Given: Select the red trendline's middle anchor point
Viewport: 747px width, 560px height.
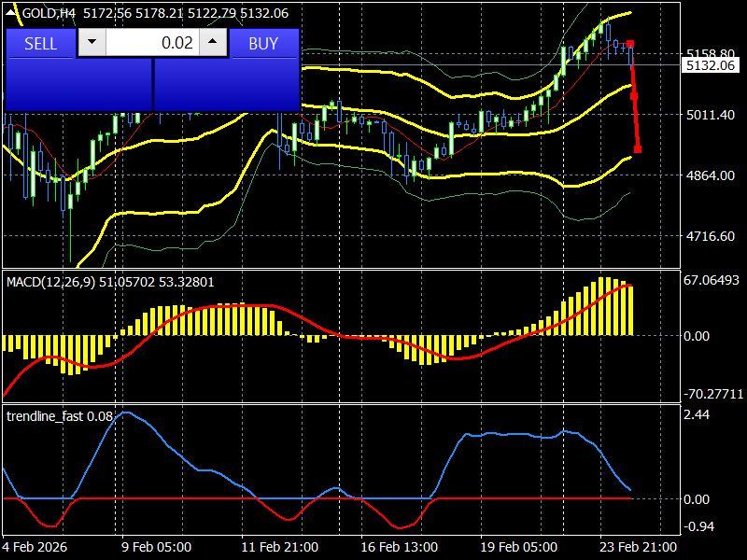Looking at the screenshot, I should click(x=634, y=96).
